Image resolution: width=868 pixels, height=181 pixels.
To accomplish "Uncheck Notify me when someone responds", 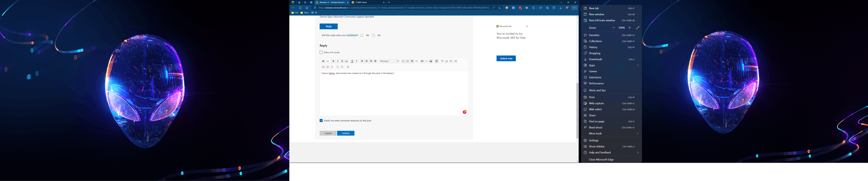I will [321, 121].
